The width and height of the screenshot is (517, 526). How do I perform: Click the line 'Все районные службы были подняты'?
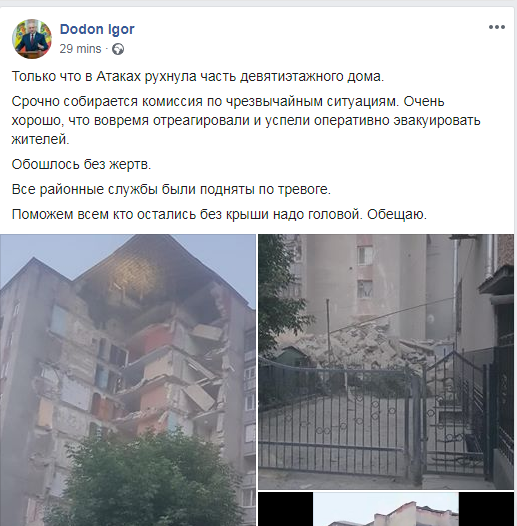click(171, 189)
